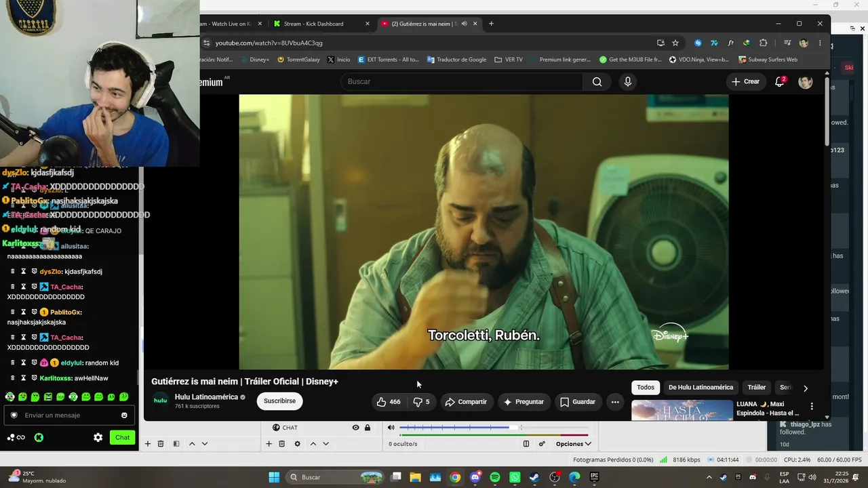Screen dimensions: 868x488
Task: Dislike the Gutiérrez trailer video
Action: (422, 402)
